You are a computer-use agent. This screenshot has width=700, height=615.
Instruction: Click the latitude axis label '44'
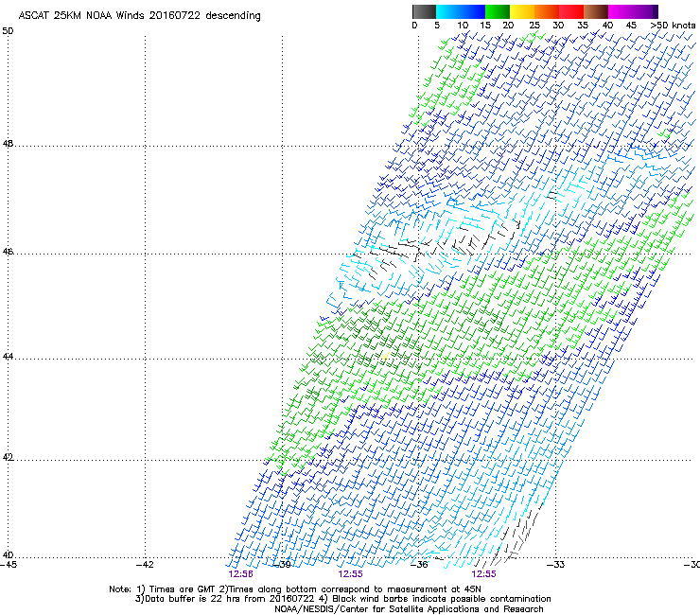click(8, 357)
